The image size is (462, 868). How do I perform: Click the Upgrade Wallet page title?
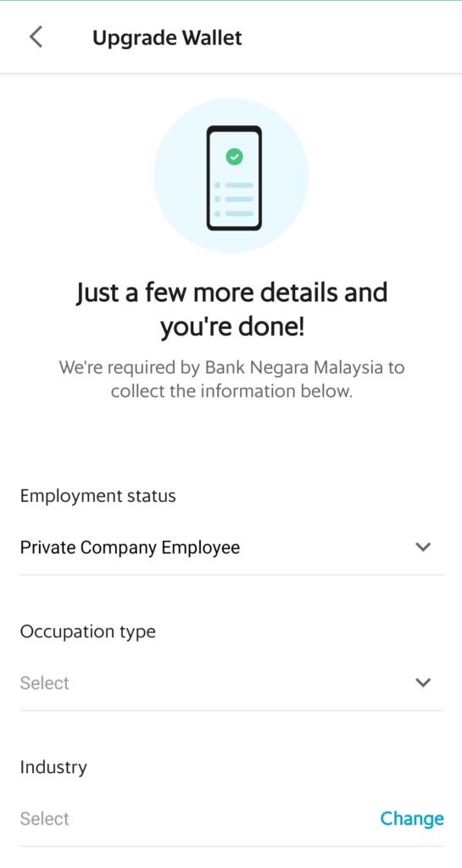pyautogui.click(x=167, y=38)
